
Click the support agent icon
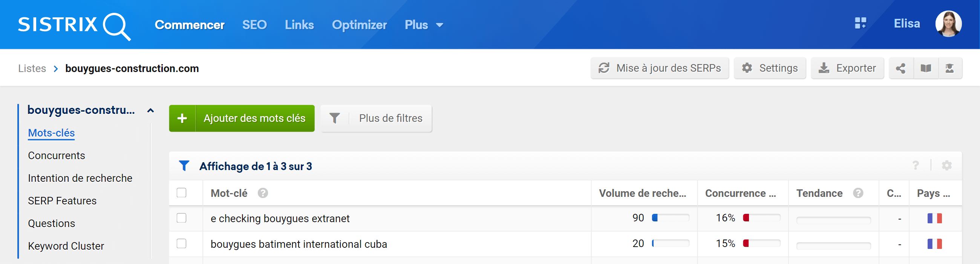coord(949,69)
